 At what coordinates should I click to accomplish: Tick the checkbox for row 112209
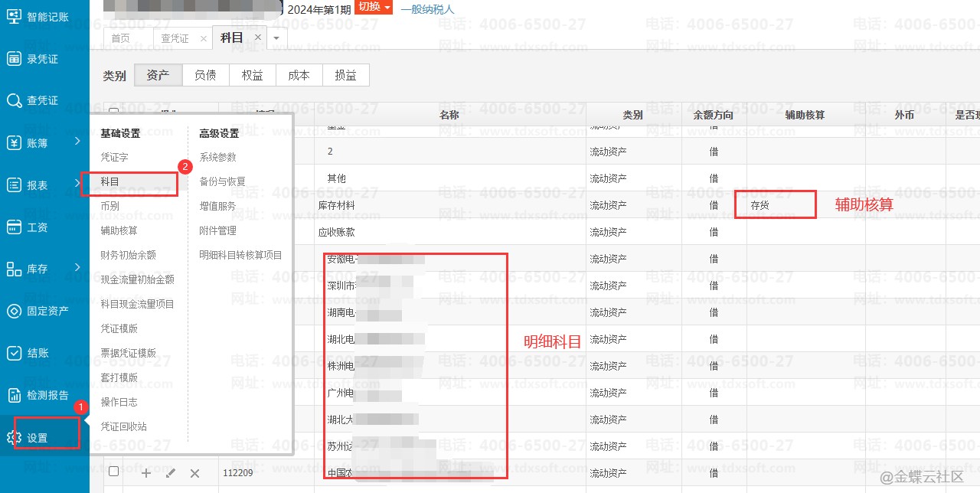point(113,472)
